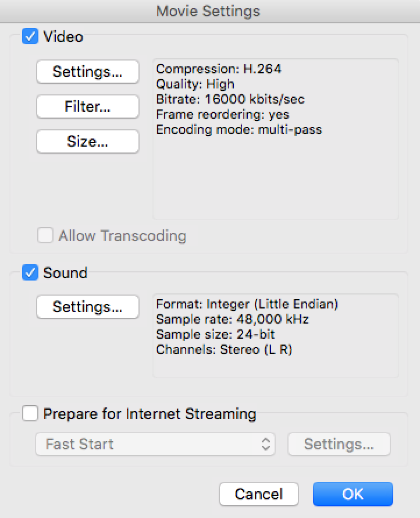This screenshot has height=518, width=420.
Task: Click the Sample rate: 48,000 kHz line
Action: pyautogui.click(x=233, y=320)
